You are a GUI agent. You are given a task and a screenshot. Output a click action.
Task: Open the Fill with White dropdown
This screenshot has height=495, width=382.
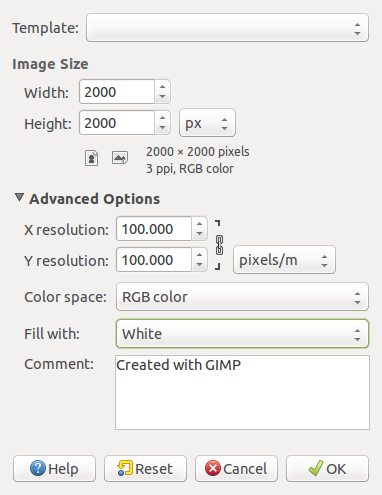pos(242,334)
